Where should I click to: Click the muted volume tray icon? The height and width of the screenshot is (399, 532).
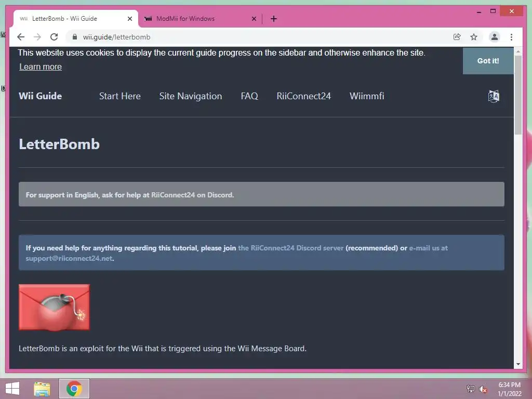pos(483,389)
